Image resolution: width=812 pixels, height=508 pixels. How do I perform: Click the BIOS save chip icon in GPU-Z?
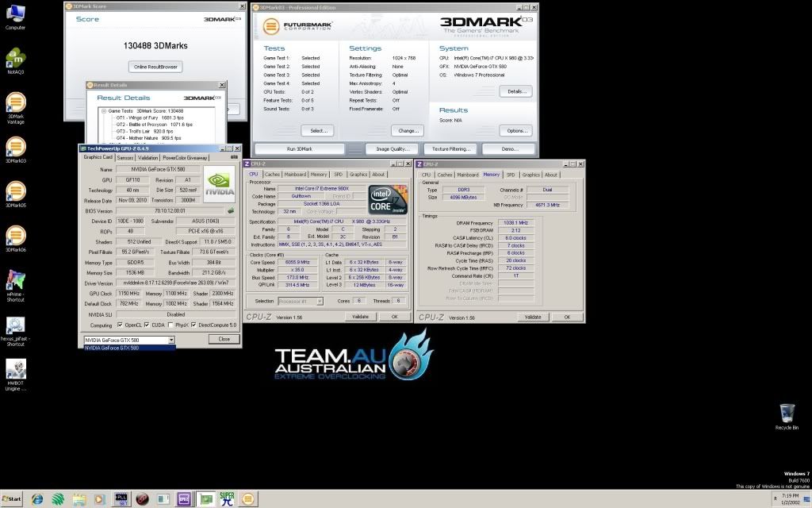pos(231,210)
